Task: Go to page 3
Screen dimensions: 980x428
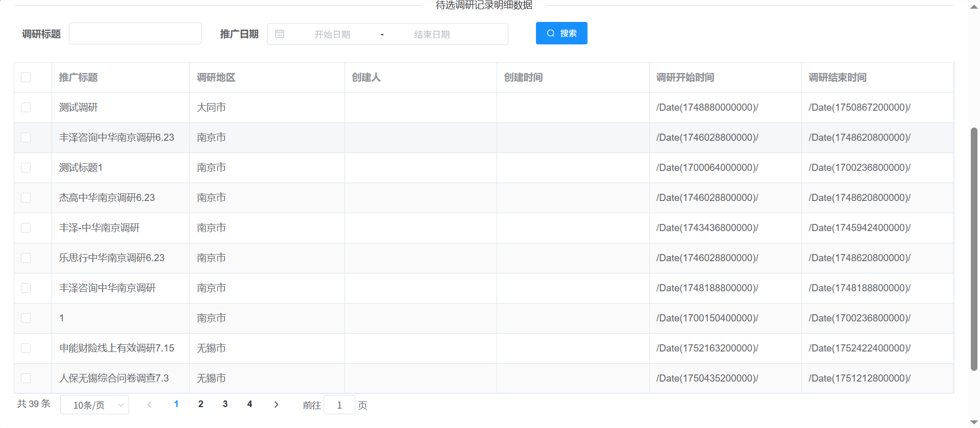Action: (x=225, y=404)
